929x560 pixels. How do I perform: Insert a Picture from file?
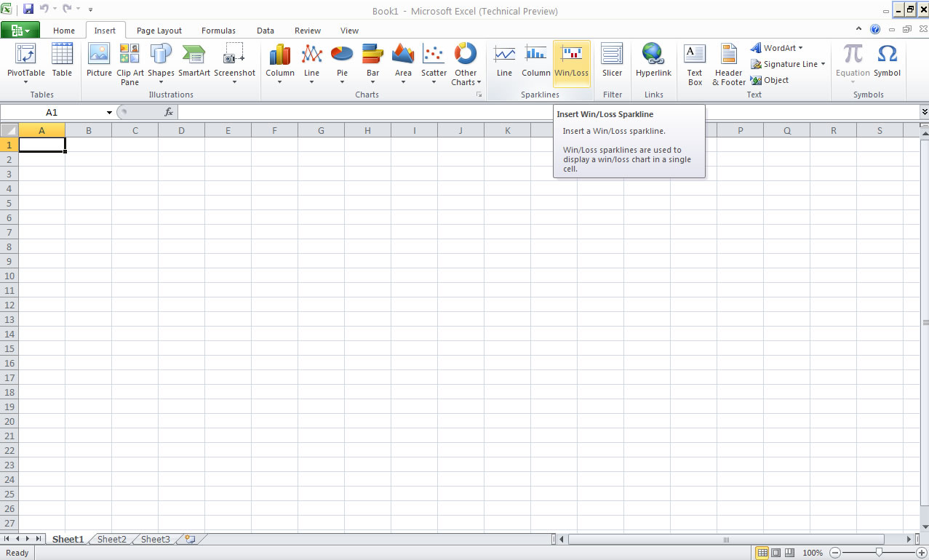click(99, 64)
